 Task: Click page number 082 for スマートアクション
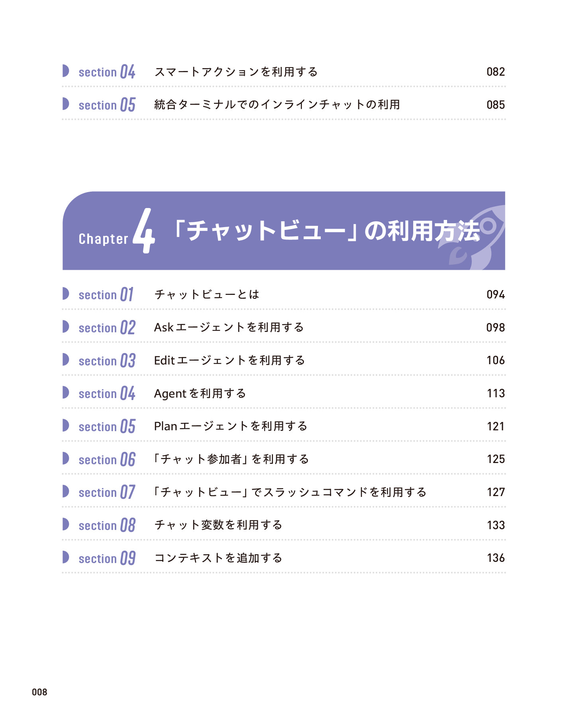coord(496,72)
